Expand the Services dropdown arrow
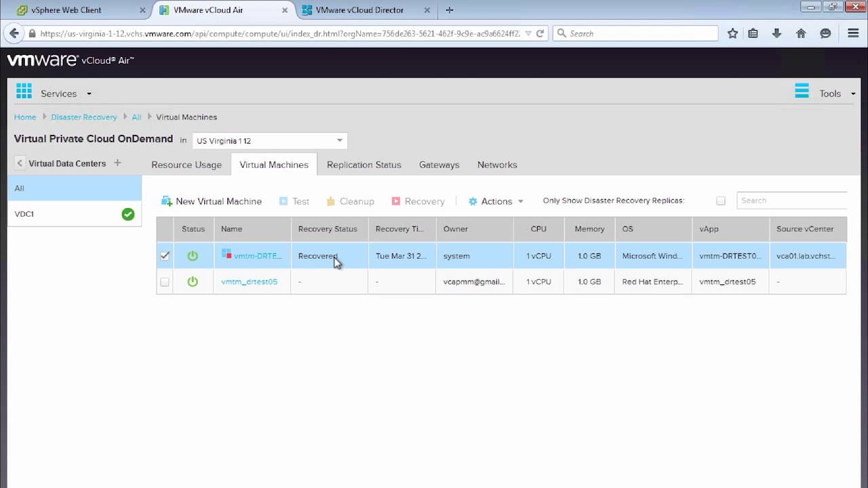868x488 pixels. click(x=89, y=94)
